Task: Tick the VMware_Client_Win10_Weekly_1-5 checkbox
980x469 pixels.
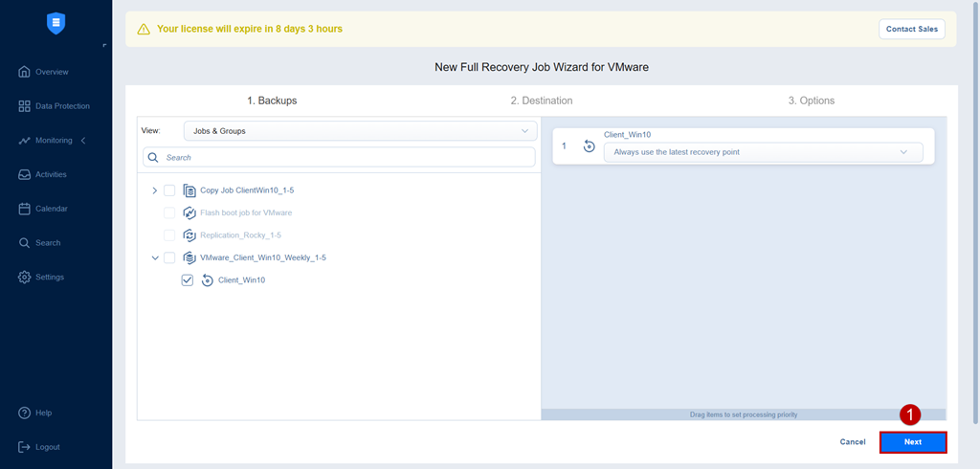Action: [x=169, y=257]
